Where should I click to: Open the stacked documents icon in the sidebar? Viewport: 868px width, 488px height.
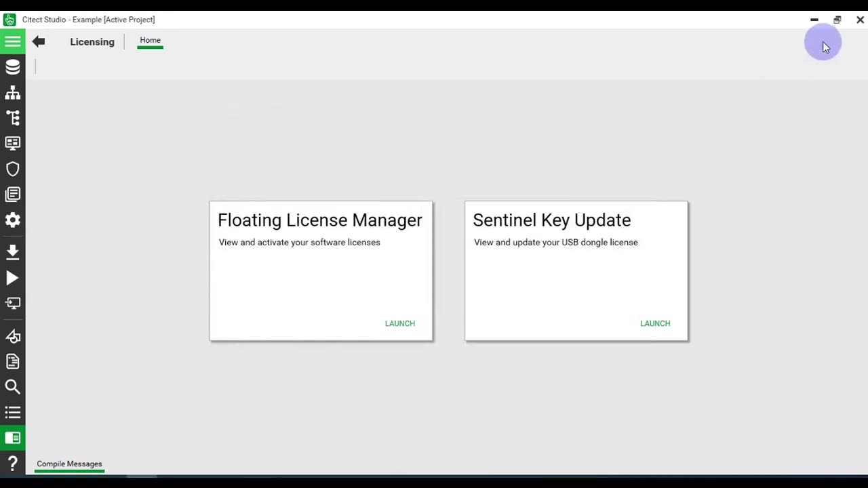click(12, 195)
